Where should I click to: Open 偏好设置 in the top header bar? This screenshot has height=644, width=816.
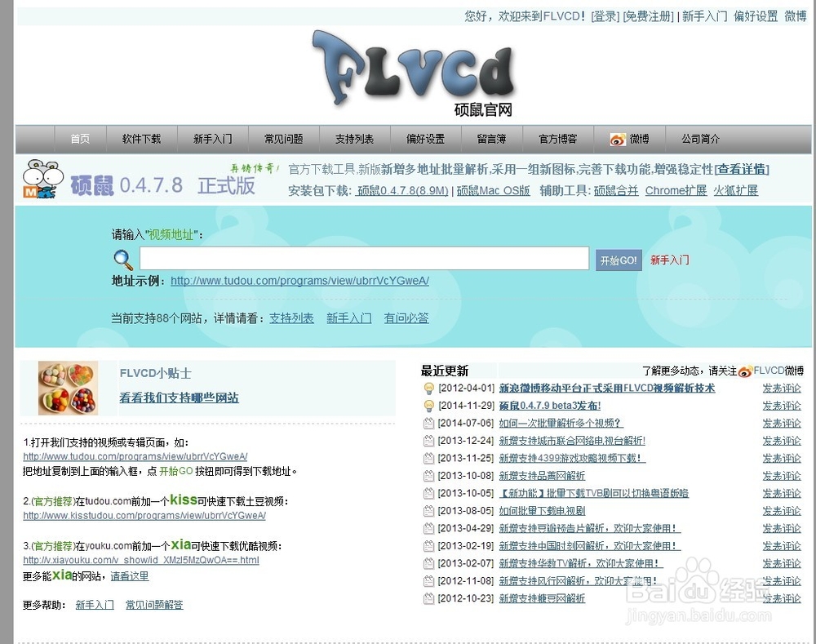click(x=756, y=16)
